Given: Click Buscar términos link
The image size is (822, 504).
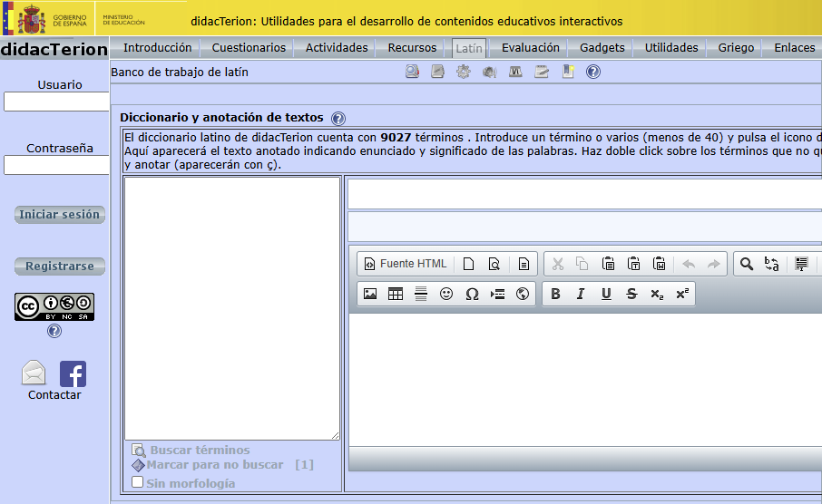Looking at the screenshot, I should coord(200,450).
